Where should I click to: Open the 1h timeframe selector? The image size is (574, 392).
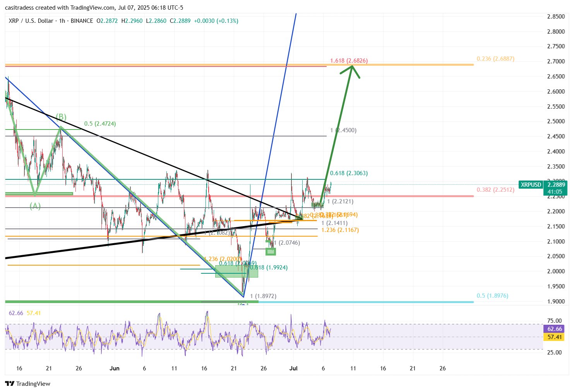(x=62, y=21)
